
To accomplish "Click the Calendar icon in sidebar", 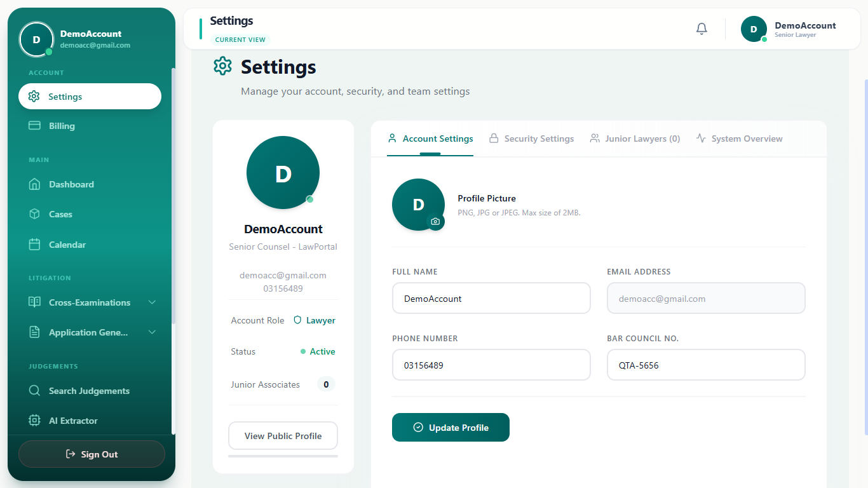I will 35,245.
